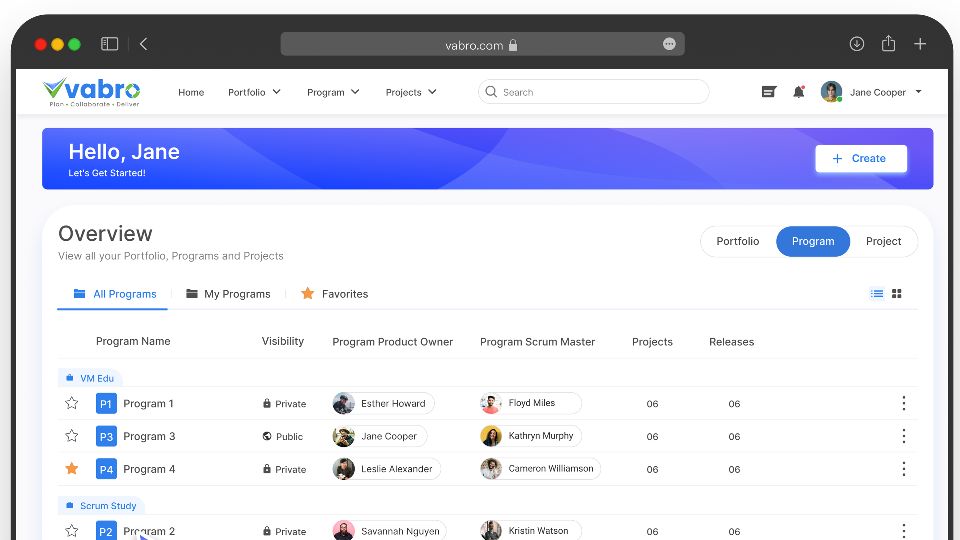This screenshot has height=540, width=960.
Task: Toggle the favorite star for Program 3
Action: (72, 436)
